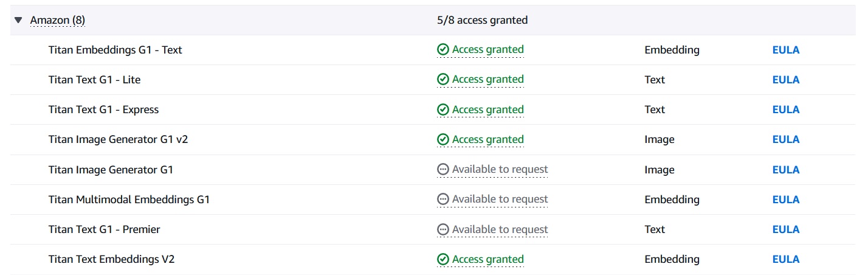The image size is (868, 275).
Task: Click green checkmark icon for Titan Embeddings G1 - Text
Action: point(443,50)
